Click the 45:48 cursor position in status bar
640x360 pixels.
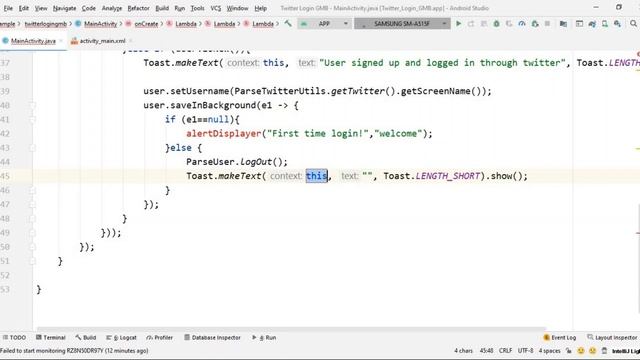pos(486,351)
